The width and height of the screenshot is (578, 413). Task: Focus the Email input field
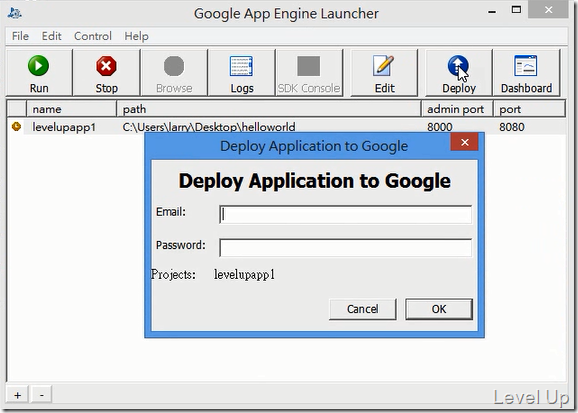pos(345,214)
